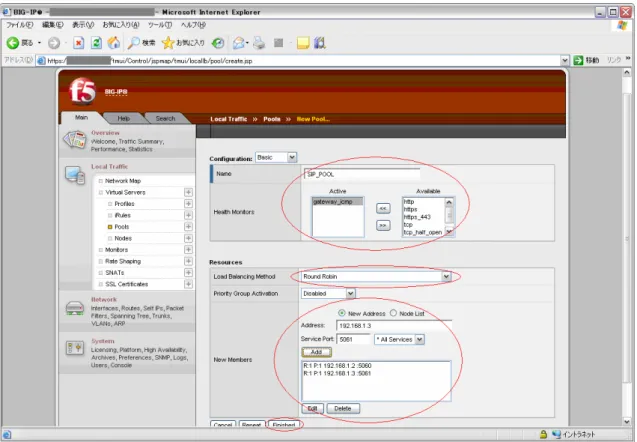
Task: Click the F5 logo icon
Action: [82, 91]
